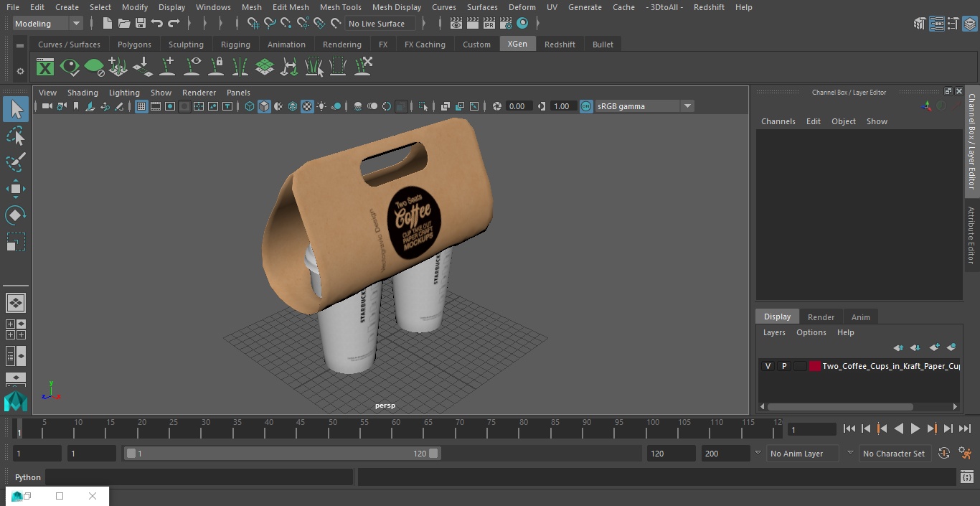Open the XGen editor window icon
This screenshot has height=506, width=980.
point(45,67)
